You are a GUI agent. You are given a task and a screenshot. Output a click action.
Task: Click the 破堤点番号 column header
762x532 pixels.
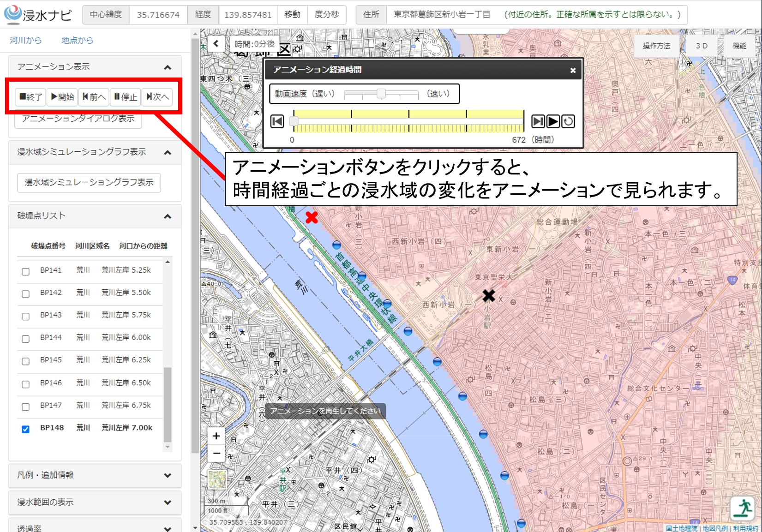click(x=48, y=246)
